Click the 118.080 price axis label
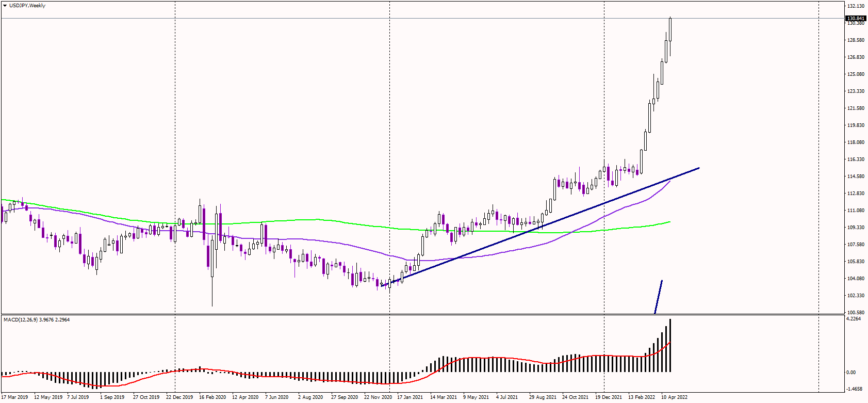868x403 pixels. tap(856, 142)
